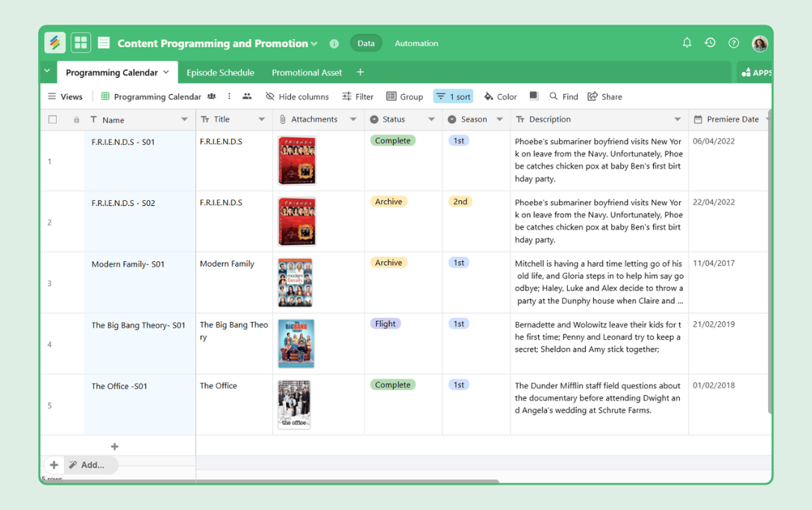Click the Find search icon
This screenshot has height=510, width=812.
tap(553, 96)
